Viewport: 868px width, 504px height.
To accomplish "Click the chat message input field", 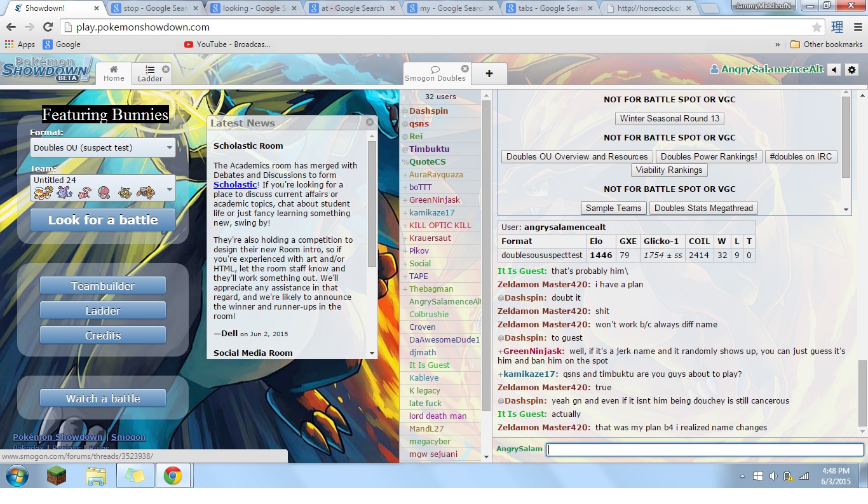I will click(x=704, y=449).
